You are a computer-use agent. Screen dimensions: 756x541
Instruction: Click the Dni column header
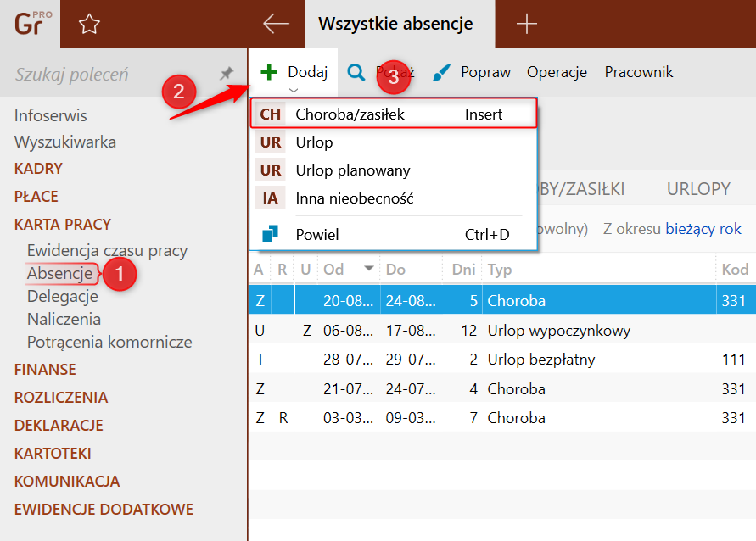pyautogui.click(x=463, y=269)
